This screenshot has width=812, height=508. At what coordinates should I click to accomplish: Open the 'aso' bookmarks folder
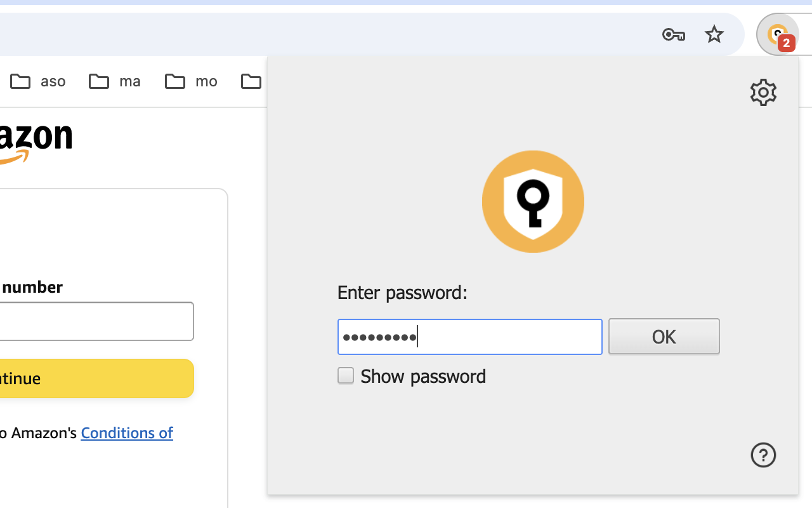(37, 81)
